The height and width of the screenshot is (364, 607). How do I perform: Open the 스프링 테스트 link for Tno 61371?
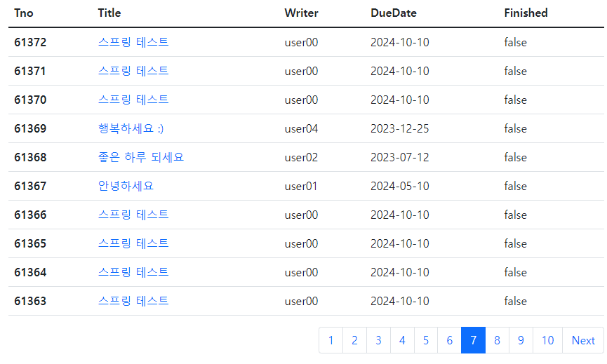(x=133, y=71)
